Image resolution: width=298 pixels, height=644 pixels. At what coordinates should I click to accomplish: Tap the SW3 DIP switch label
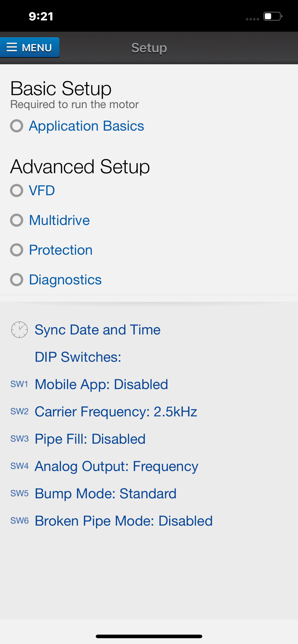click(19, 439)
